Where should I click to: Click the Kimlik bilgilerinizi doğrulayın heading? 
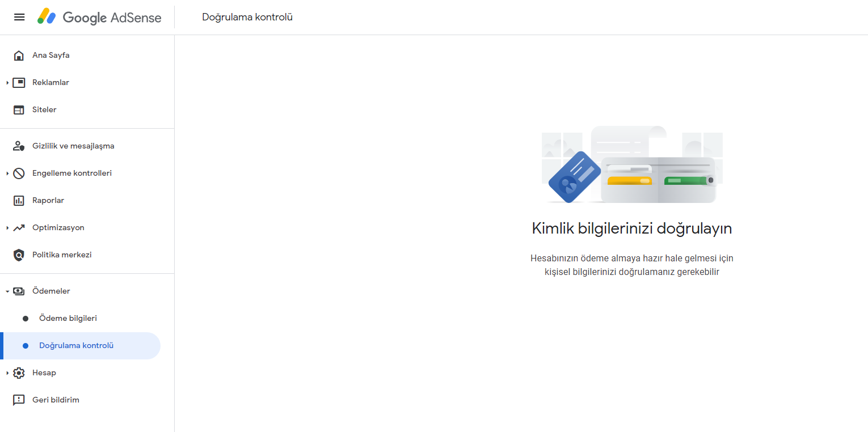pyautogui.click(x=632, y=228)
